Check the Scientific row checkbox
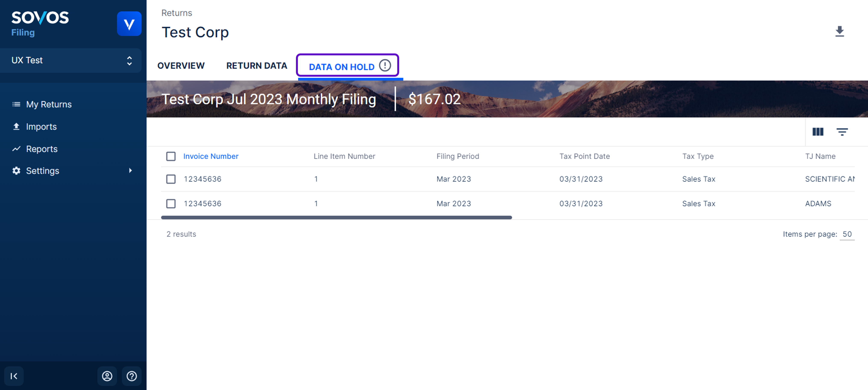Image resolution: width=868 pixels, height=390 pixels. click(171, 179)
